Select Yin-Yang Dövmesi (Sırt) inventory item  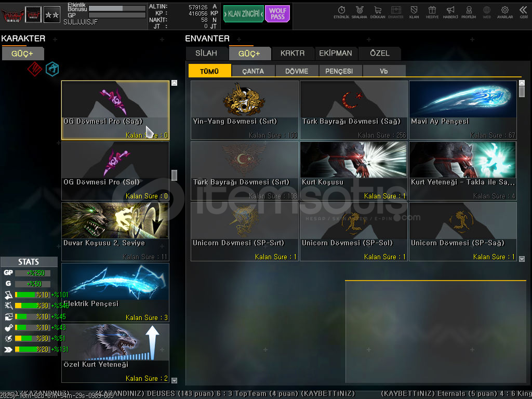click(x=245, y=110)
